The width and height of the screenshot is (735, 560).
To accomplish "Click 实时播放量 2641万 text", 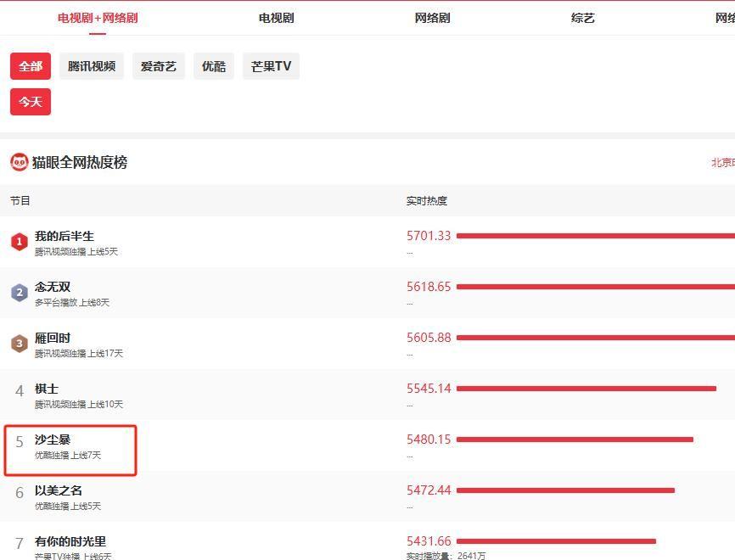I will click(446, 555).
